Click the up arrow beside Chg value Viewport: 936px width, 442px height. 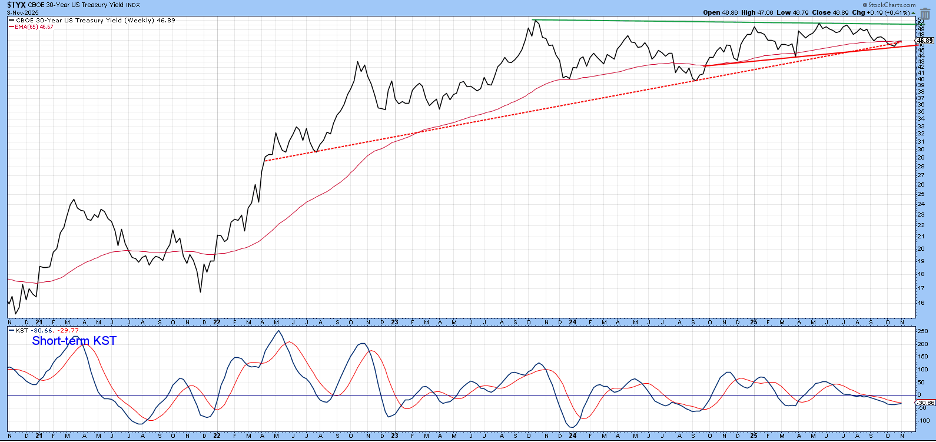(x=914, y=12)
